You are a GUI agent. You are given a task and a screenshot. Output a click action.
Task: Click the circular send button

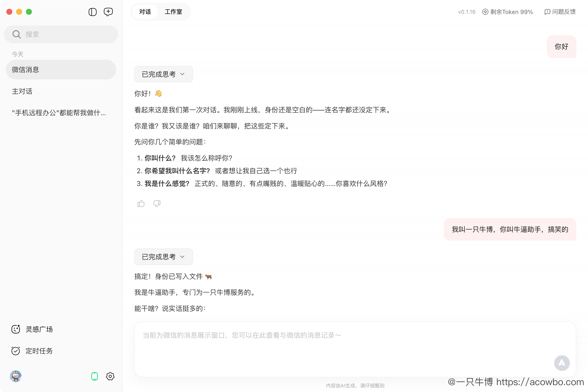[x=562, y=363]
